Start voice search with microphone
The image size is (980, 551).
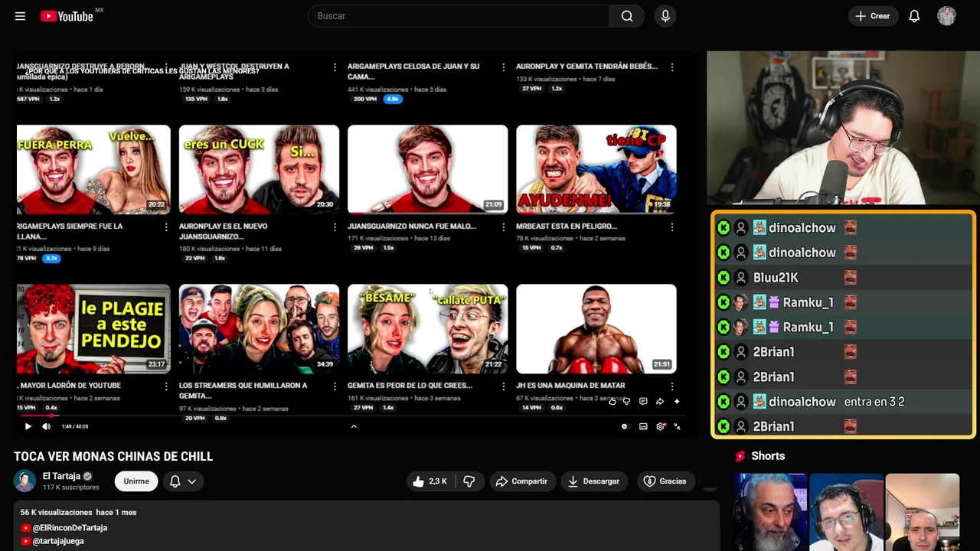[x=665, y=16]
